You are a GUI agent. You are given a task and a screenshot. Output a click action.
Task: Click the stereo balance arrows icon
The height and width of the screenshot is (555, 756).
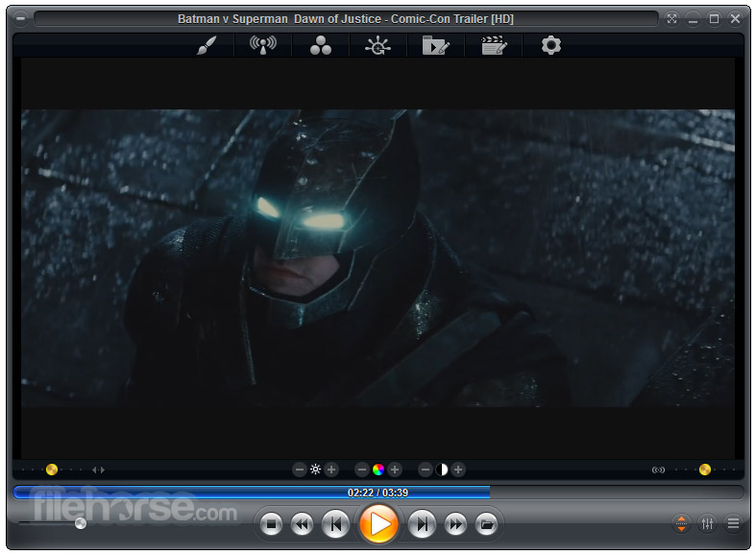(x=98, y=470)
